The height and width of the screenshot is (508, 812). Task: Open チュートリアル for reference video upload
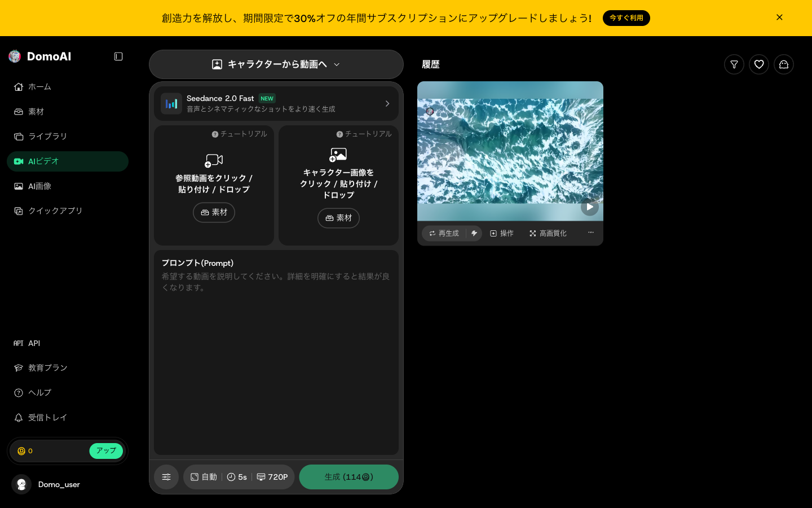(239, 134)
